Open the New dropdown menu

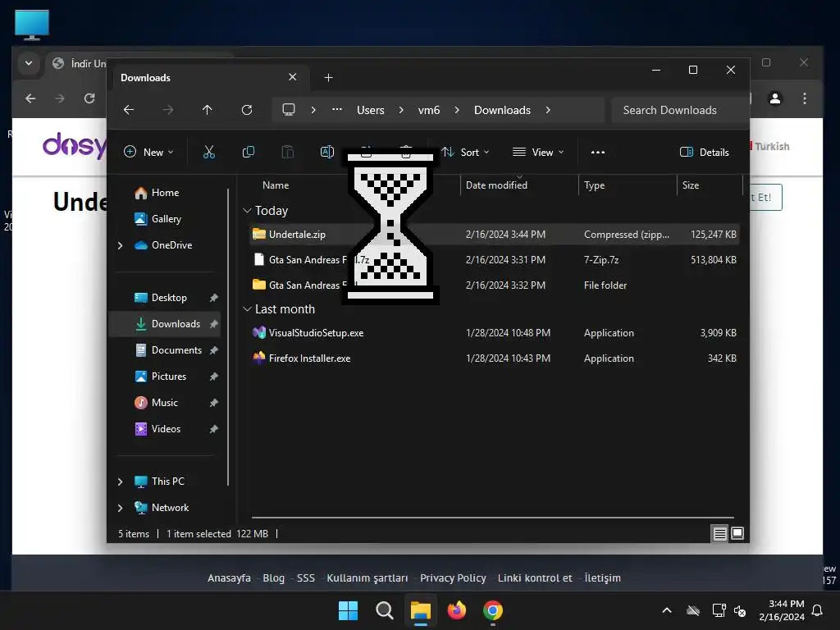tap(148, 152)
